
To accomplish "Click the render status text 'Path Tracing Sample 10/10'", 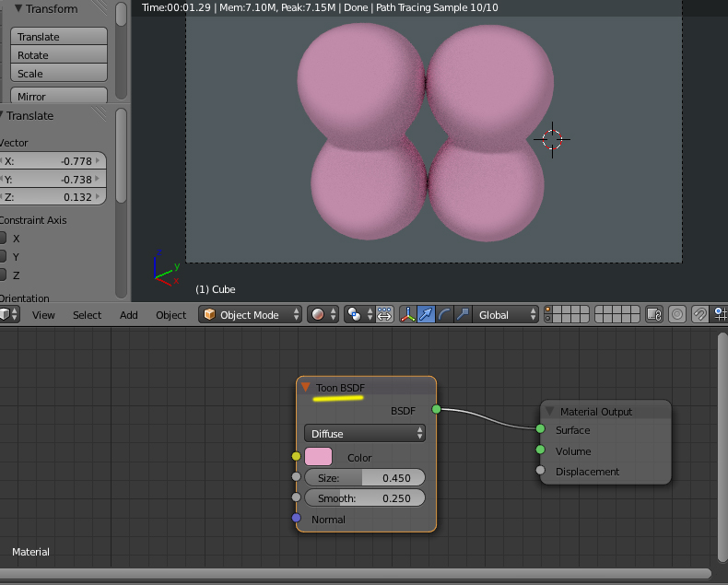I will click(x=437, y=7).
